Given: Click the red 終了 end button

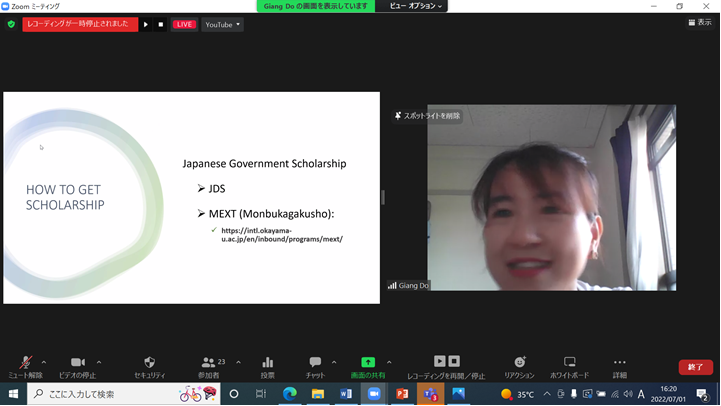Looking at the screenshot, I should tap(696, 367).
